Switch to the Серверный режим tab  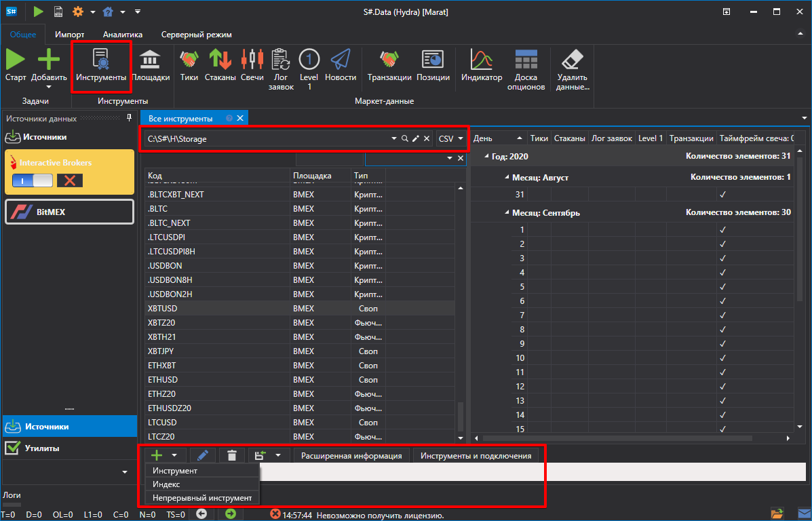[196, 35]
